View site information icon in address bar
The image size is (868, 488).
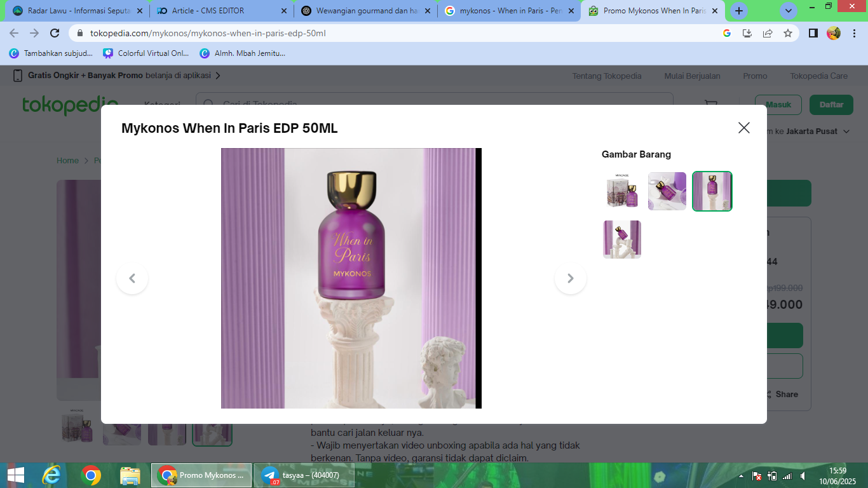[x=80, y=33]
